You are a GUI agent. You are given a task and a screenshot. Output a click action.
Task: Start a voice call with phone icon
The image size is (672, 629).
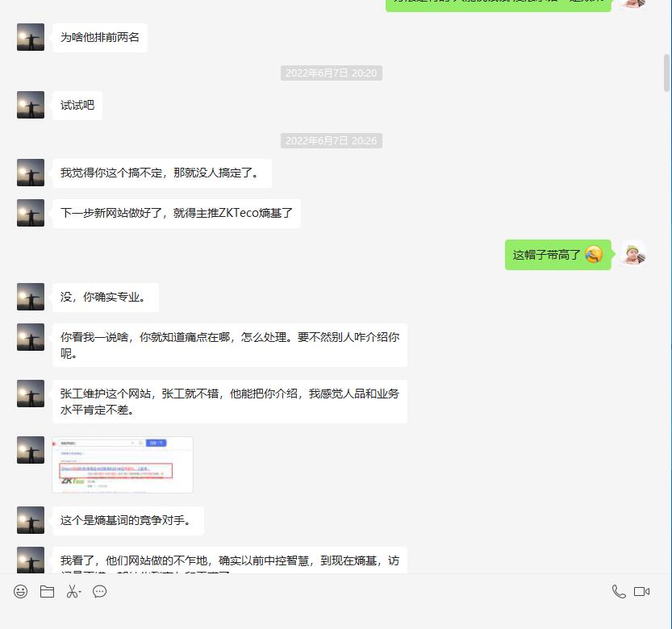click(x=619, y=592)
